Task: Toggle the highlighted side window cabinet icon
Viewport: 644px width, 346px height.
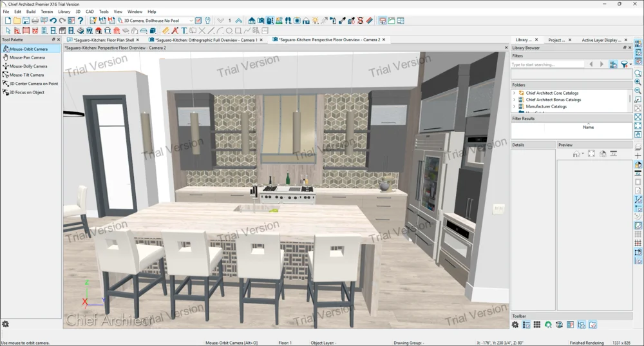Action: 383,21
